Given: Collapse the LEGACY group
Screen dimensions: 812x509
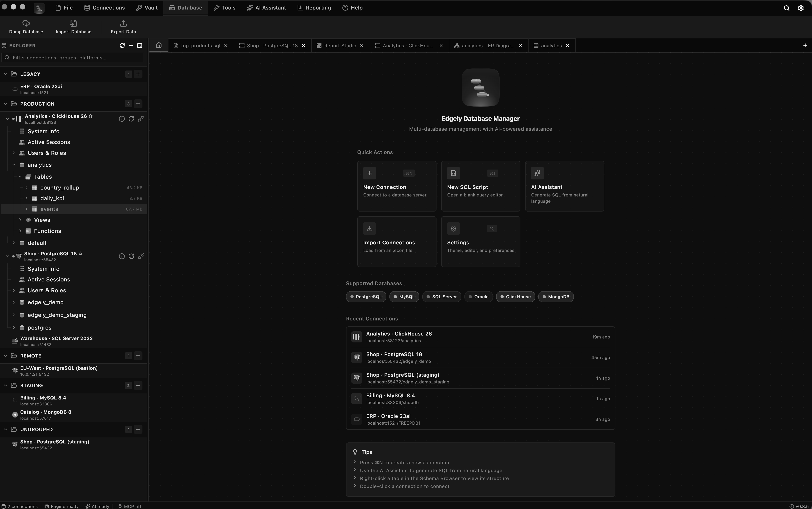Looking at the screenshot, I should coord(5,74).
